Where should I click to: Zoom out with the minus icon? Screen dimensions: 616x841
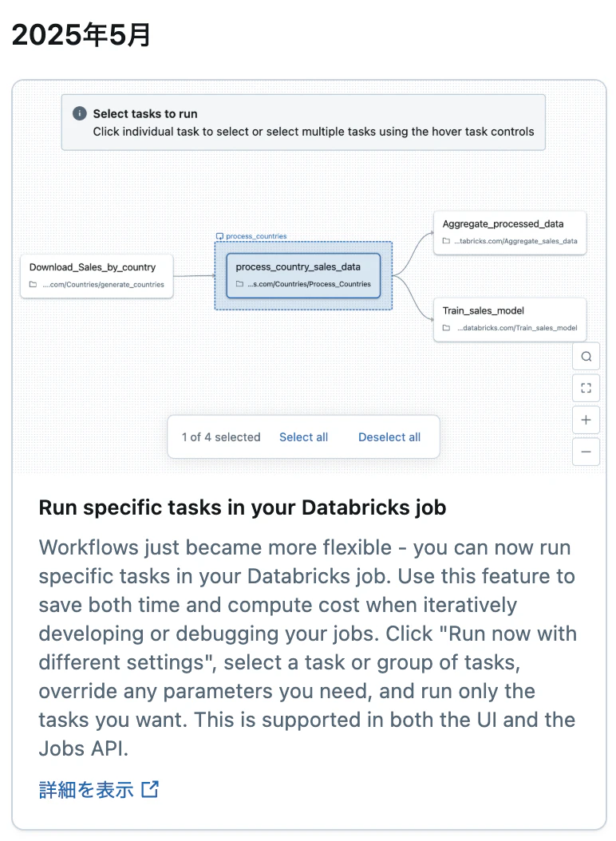tap(586, 452)
